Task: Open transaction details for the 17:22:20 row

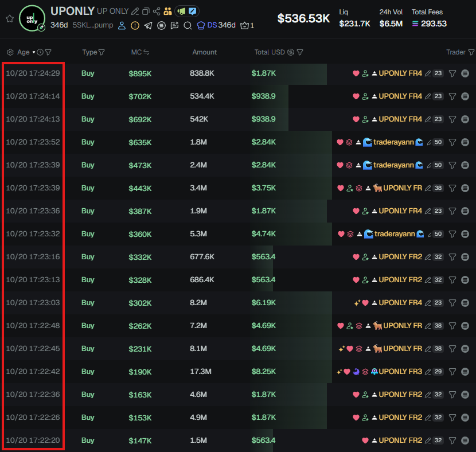Action: [465, 441]
